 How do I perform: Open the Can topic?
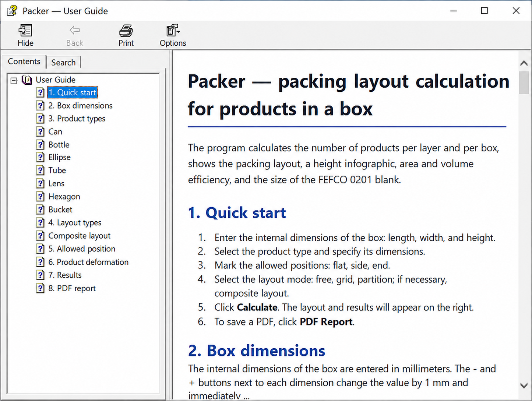[55, 131]
